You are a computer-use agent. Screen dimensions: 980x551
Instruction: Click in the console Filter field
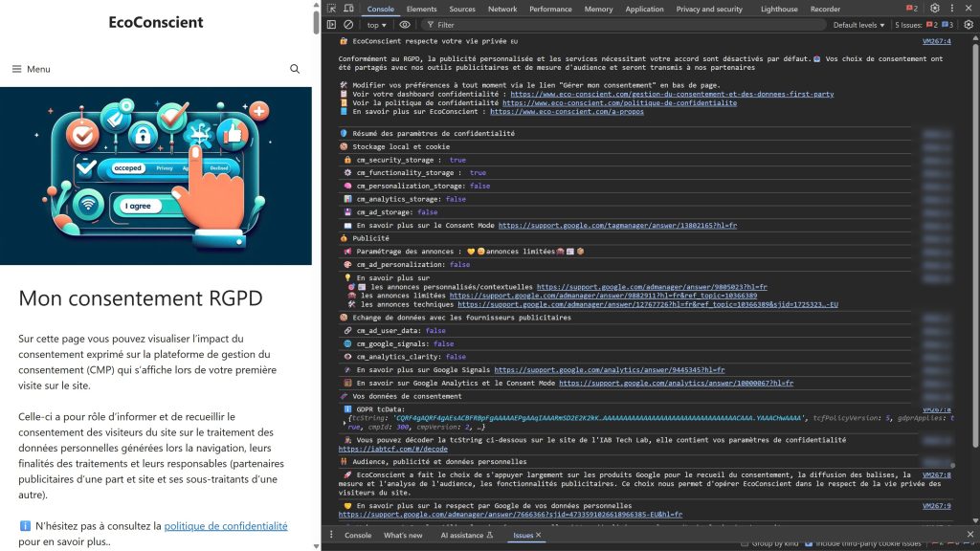625,25
